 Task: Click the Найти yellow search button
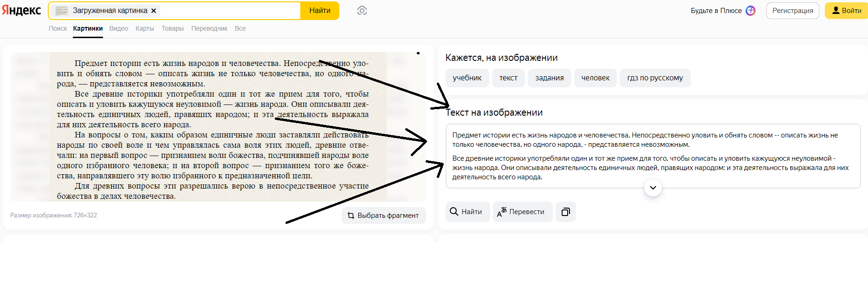coord(320,11)
